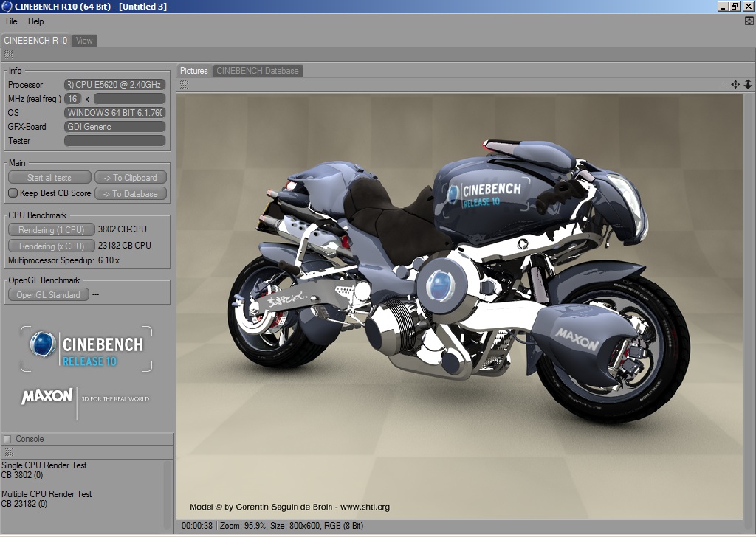Screen dimensions: 756x537
Task: Click the layout icon at menu bar right
Action: (749, 21)
